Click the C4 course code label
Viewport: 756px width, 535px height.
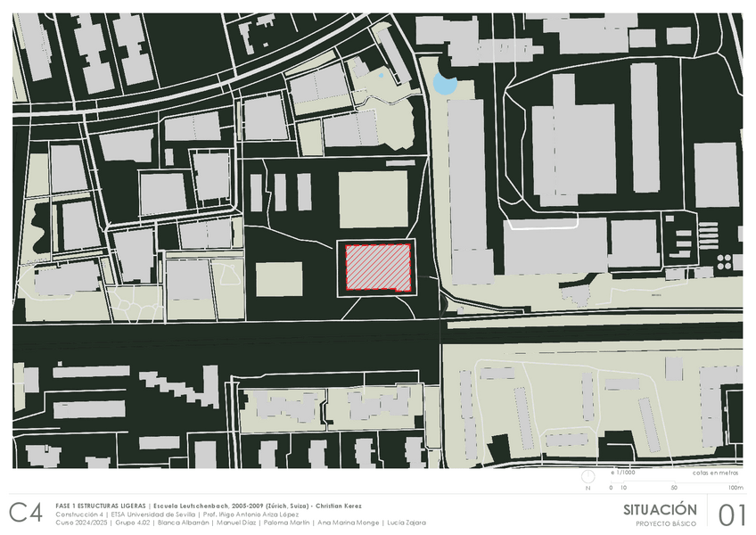(x=26, y=513)
